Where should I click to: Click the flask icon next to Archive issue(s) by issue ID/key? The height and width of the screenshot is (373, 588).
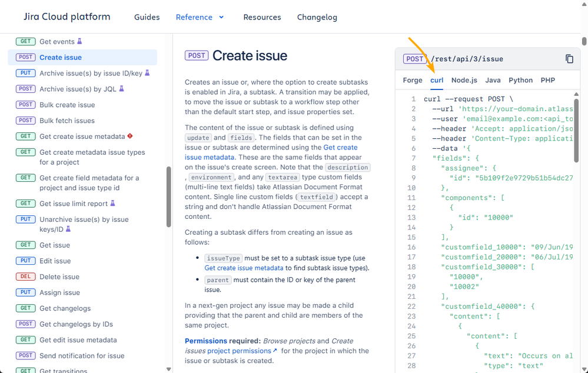147,73
